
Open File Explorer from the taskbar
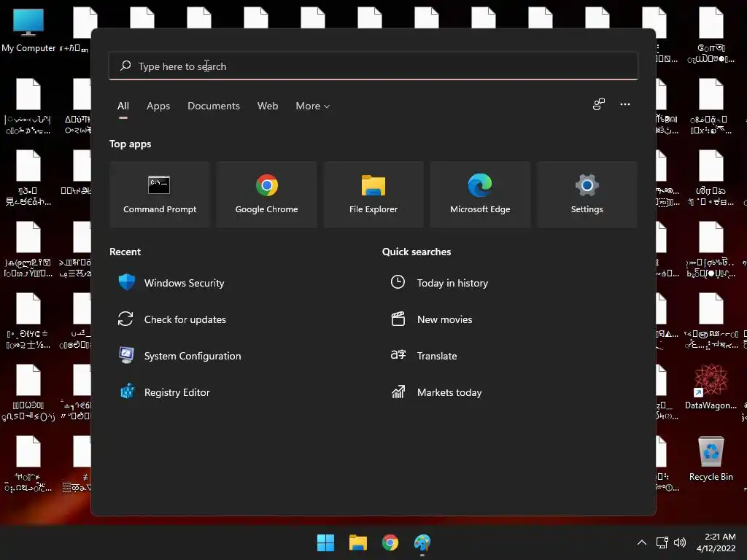click(357, 542)
